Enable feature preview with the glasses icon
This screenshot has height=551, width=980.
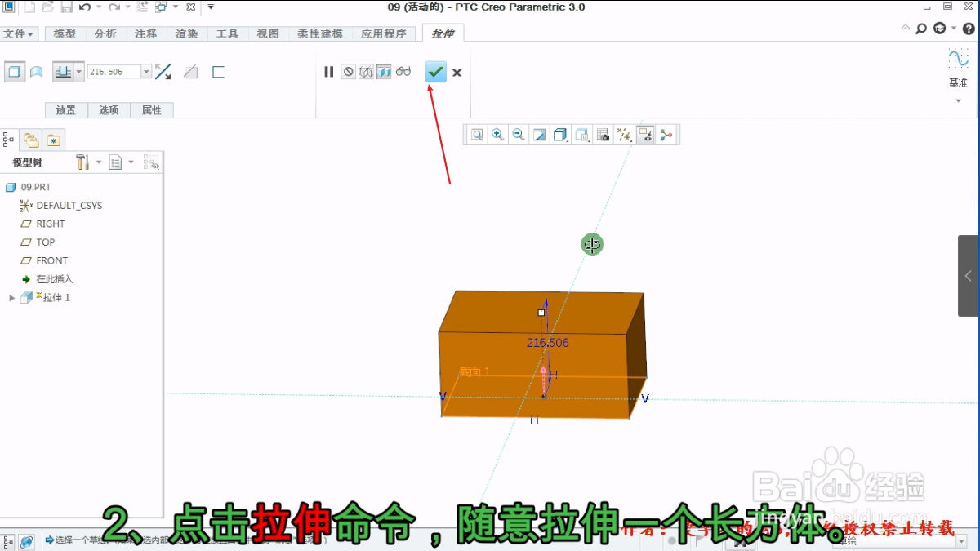pyautogui.click(x=403, y=72)
